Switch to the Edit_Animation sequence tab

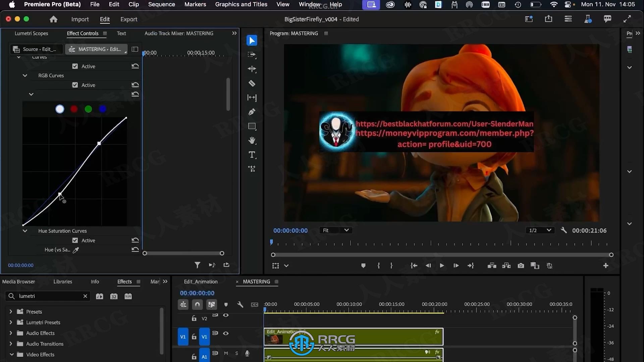click(x=201, y=282)
